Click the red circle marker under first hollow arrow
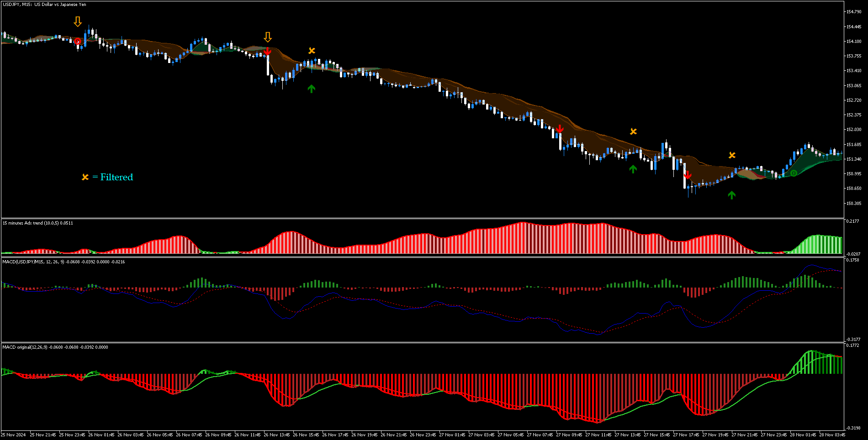This screenshot has height=440, width=868. 78,42
